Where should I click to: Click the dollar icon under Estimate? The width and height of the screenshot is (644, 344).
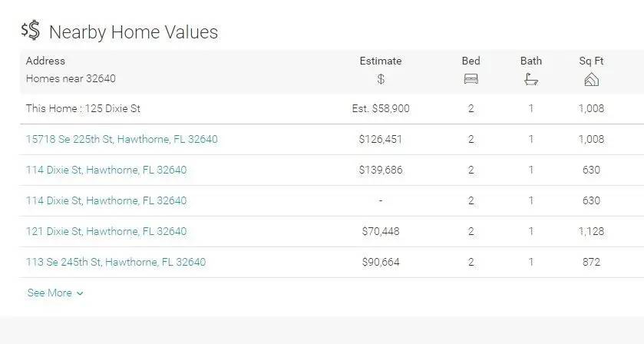381,79
